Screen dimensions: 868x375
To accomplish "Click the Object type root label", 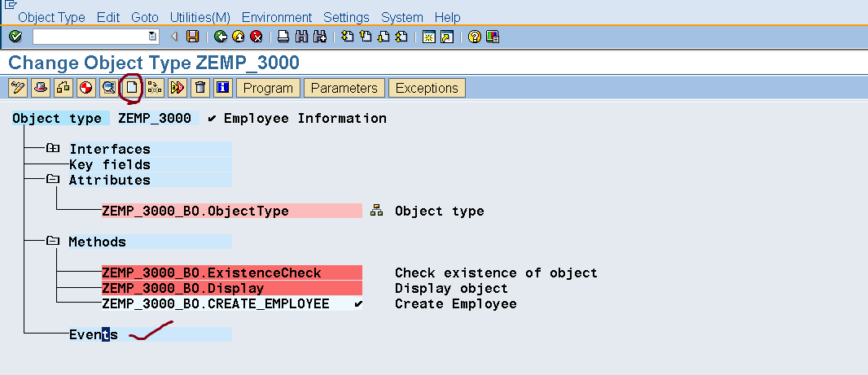I will click(x=57, y=118).
